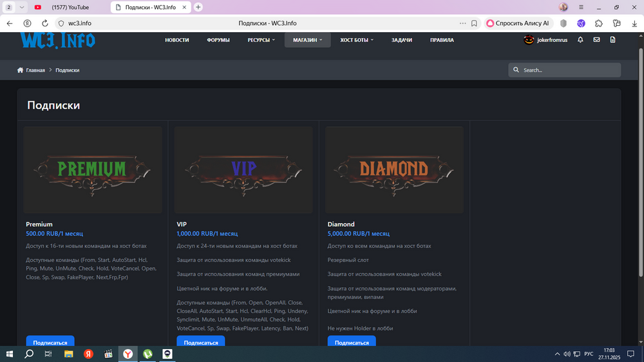Switch to the YouTube browser tab

pyautogui.click(x=70, y=7)
